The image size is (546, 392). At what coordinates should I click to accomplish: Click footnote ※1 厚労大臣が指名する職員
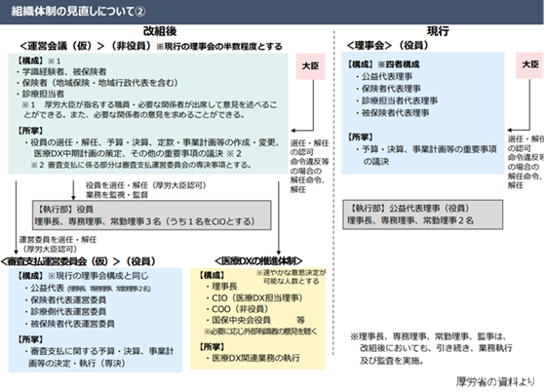pyautogui.click(x=149, y=109)
